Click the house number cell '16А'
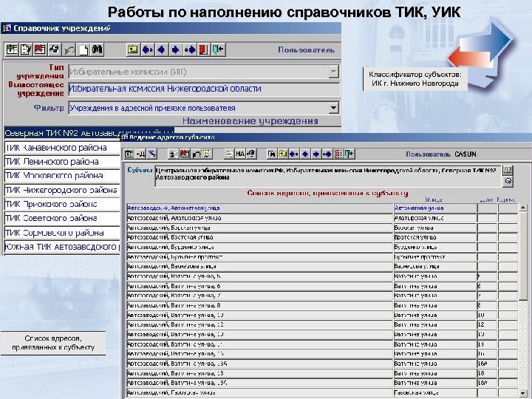Screen dimensions: 532x399 point(487,364)
